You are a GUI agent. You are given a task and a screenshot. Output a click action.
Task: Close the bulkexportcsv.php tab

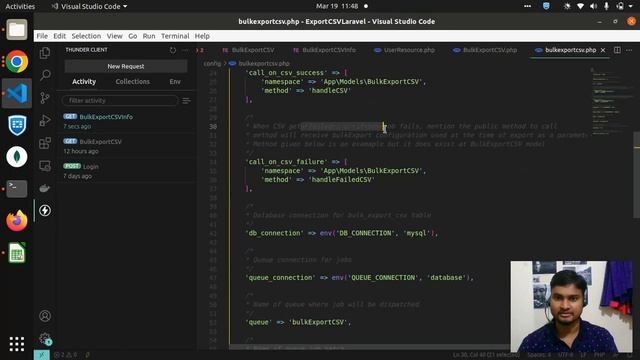click(x=603, y=50)
